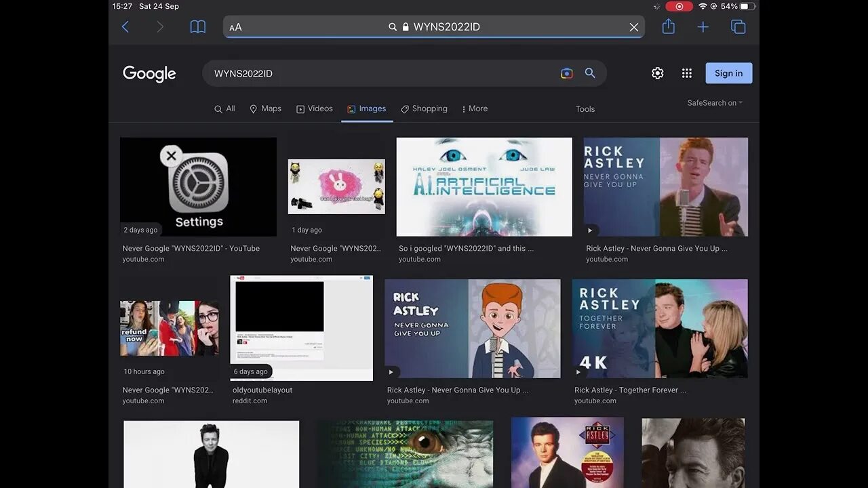
Task: Click the '1 day ago' badge
Action: (307, 230)
